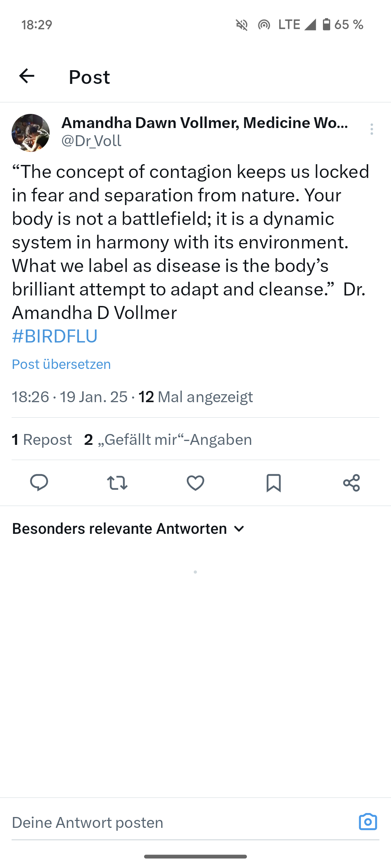
Task: View the 1 Repost list
Action: coord(42,440)
